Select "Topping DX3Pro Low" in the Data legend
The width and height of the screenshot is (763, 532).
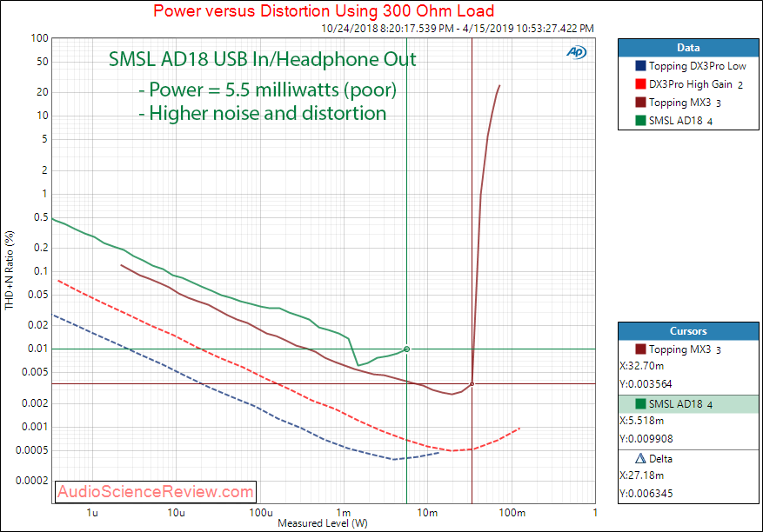click(697, 66)
